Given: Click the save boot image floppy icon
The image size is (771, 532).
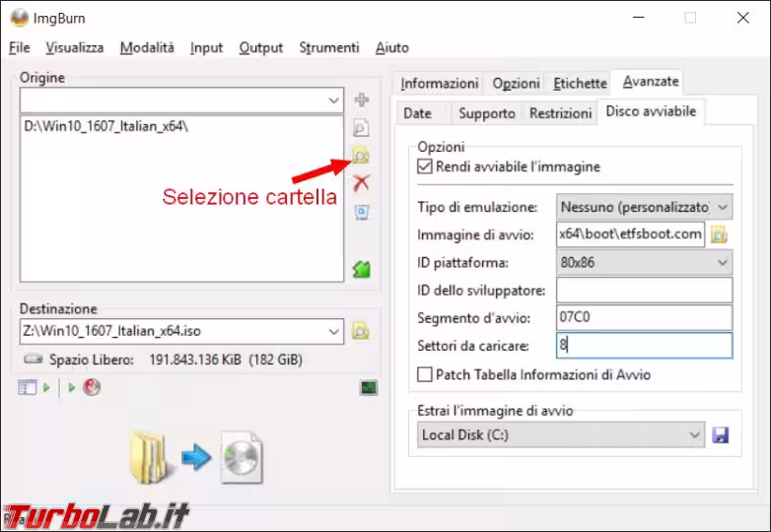Looking at the screenshot, I should [720, 434].
